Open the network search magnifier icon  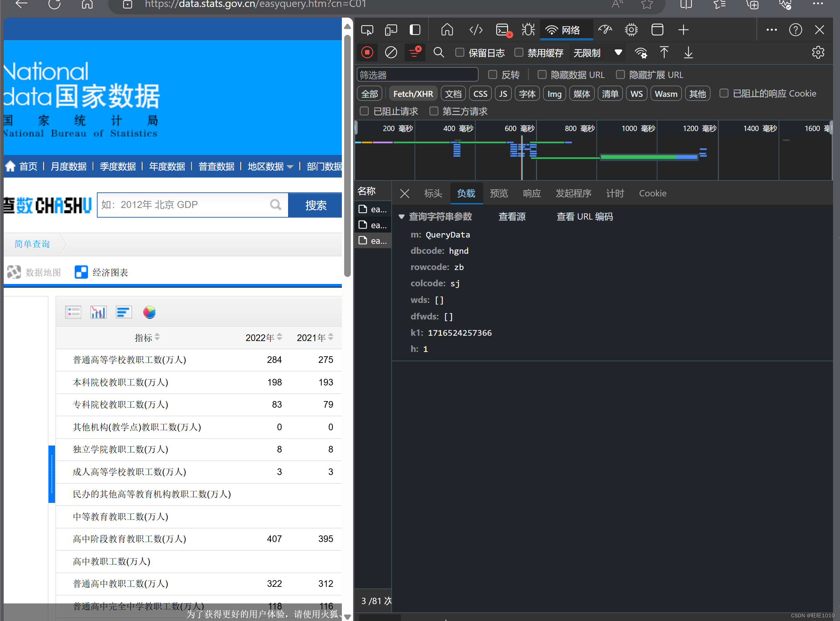[438, 52]
